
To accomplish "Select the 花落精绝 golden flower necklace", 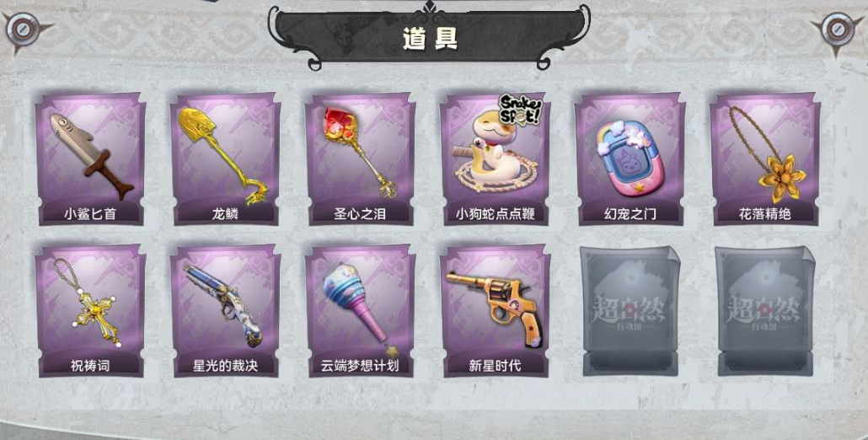I will pos(765,158).
